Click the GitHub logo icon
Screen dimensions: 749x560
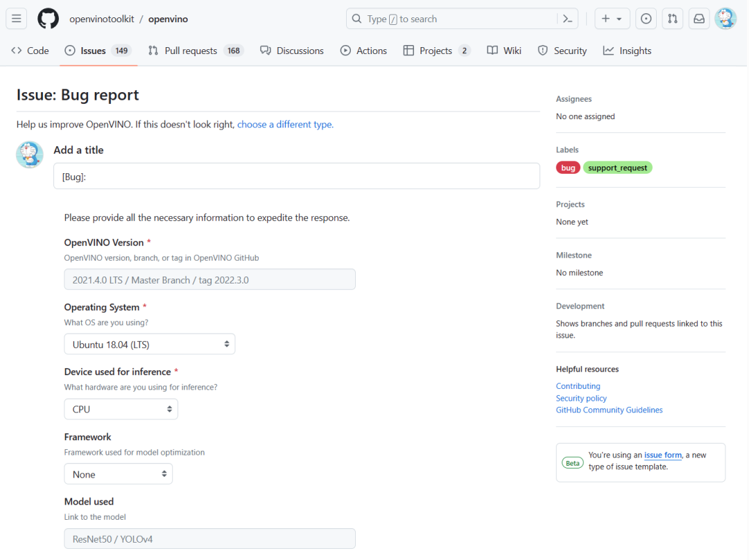click(x=48, y=19)
